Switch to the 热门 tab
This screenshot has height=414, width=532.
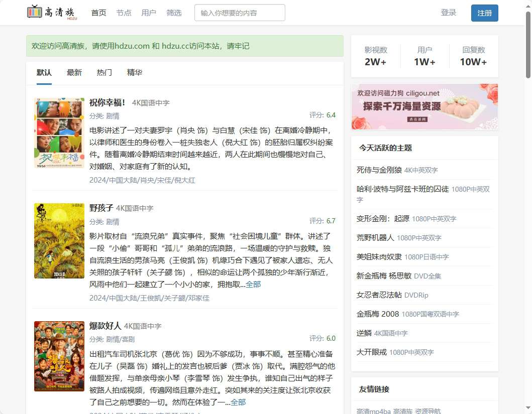click(x=104, y=72)
